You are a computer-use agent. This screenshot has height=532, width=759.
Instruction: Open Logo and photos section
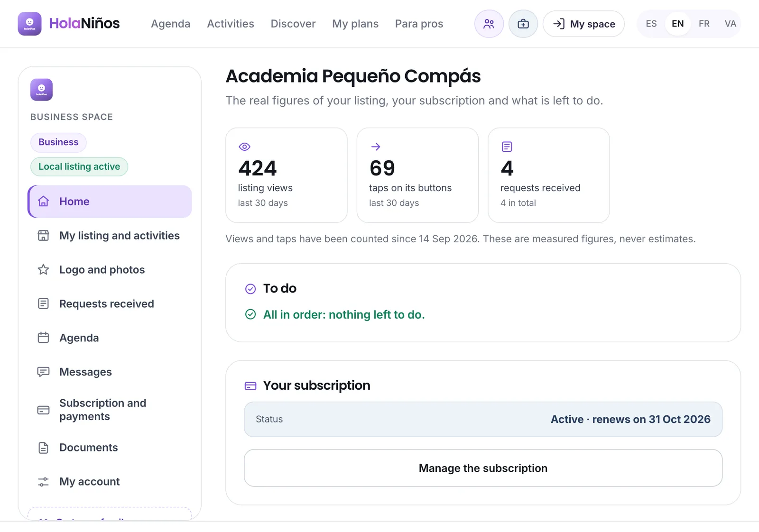pos(110,270)
